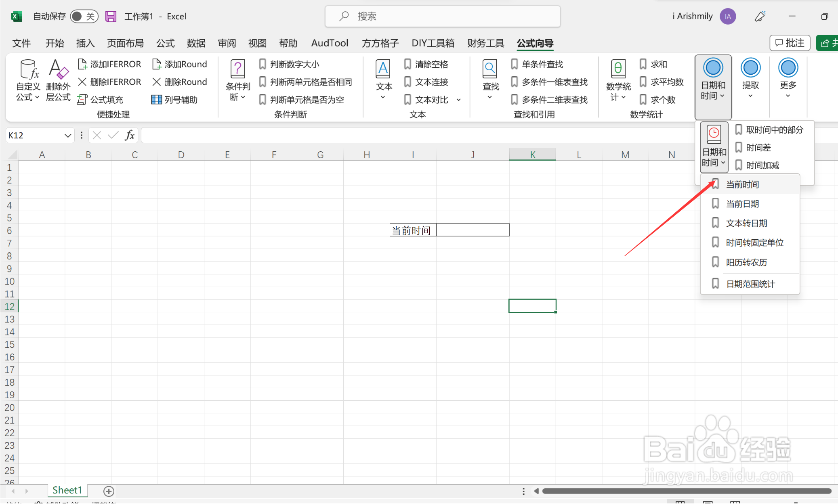Click the Insert Function fx icon
Image resolution: width=838 pixels, height=504 pixels.
click(130, 135)
